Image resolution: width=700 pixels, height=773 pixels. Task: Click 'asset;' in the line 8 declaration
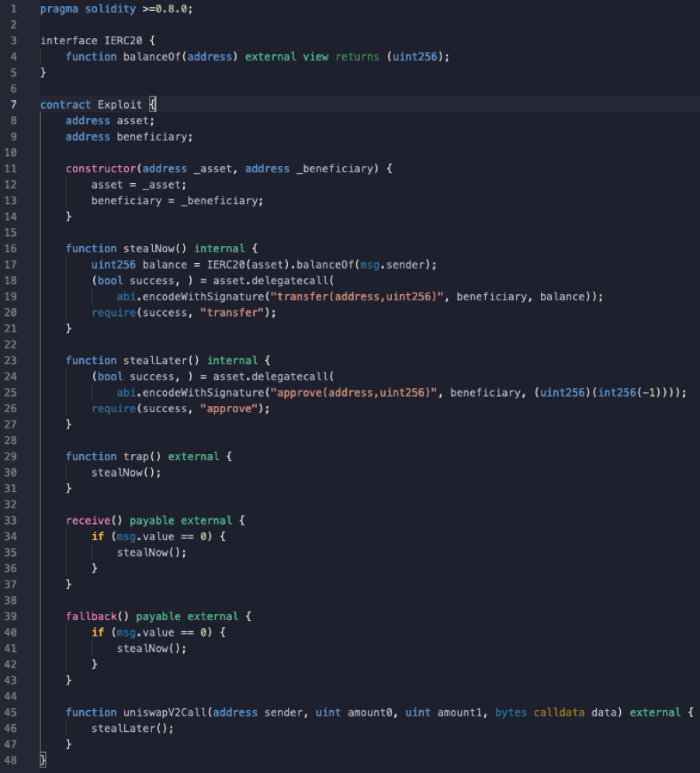click(136, 121)
